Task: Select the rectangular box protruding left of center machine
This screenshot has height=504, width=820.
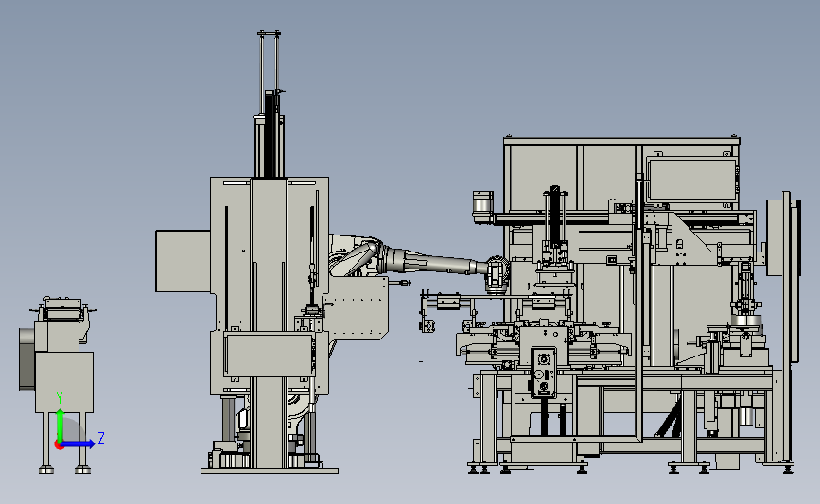Action: (x=183, y=261)
